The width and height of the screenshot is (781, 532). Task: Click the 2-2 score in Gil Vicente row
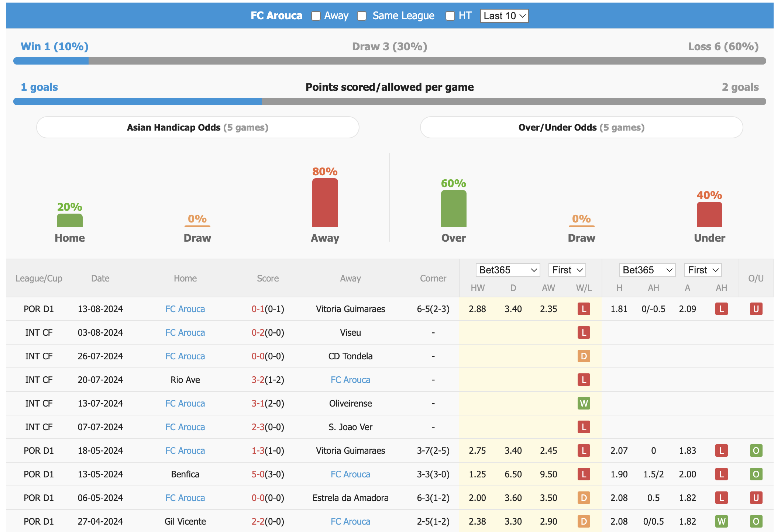258,521
